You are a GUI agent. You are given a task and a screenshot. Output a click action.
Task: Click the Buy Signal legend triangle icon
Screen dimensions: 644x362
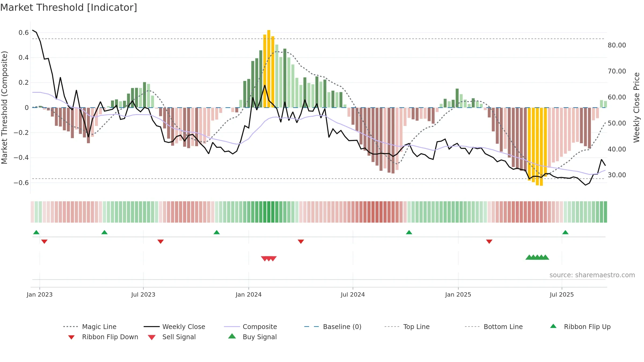(232, 336)
